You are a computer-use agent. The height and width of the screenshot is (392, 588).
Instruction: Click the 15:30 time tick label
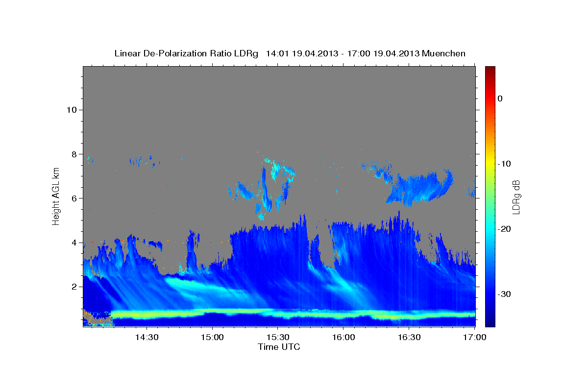point(278,338)
